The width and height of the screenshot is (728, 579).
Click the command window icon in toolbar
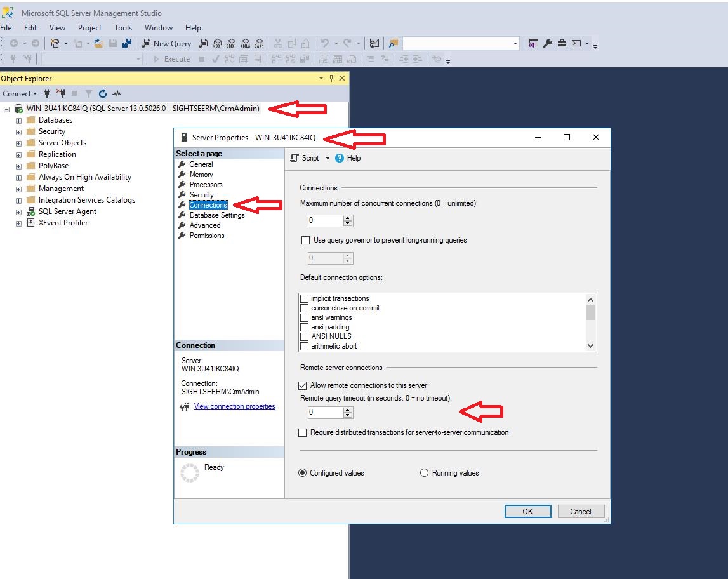coord(576,43)
